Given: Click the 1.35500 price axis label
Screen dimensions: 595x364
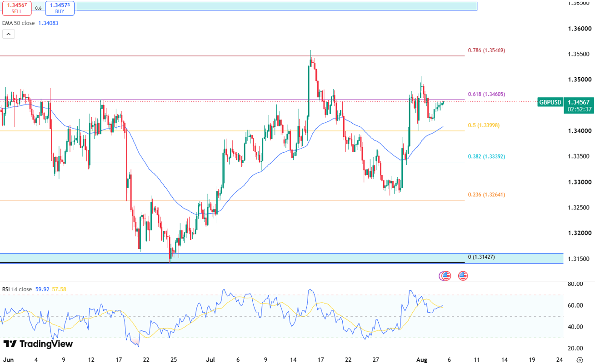Looking at the screenshot, I should pos(579,54).
